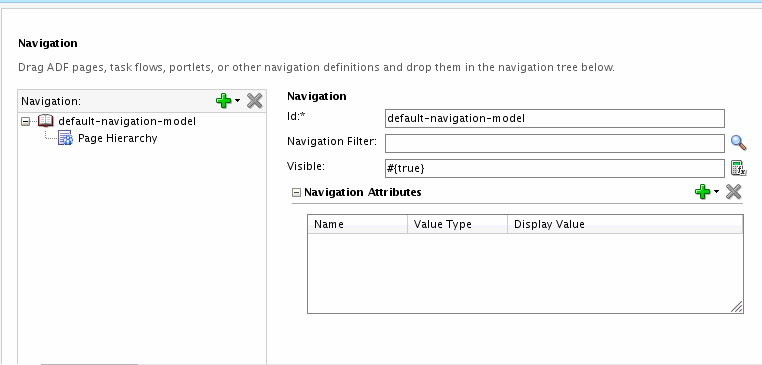The image size is (762, 365).
Task: Click the green plus icon in Navigation tree header
Action: click(x=223, y=101)
